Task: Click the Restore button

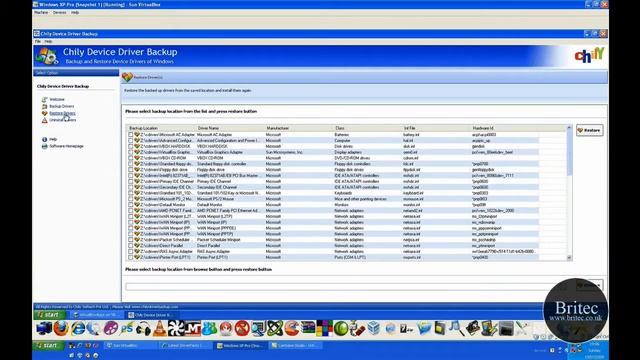Action: [589, 130]
